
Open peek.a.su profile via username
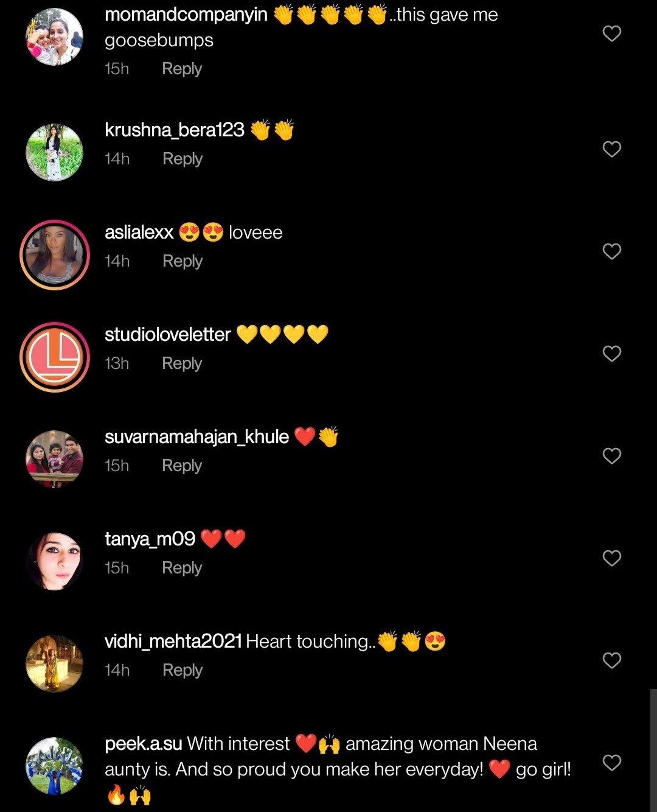point(144,743)
